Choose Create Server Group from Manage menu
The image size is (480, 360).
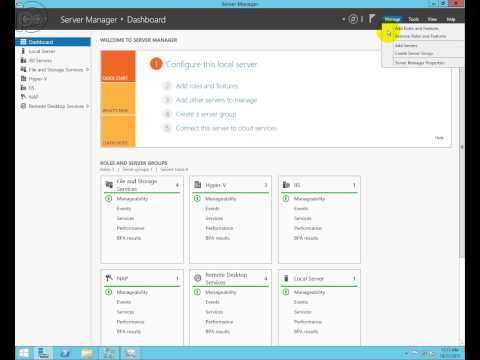(423, 53)
